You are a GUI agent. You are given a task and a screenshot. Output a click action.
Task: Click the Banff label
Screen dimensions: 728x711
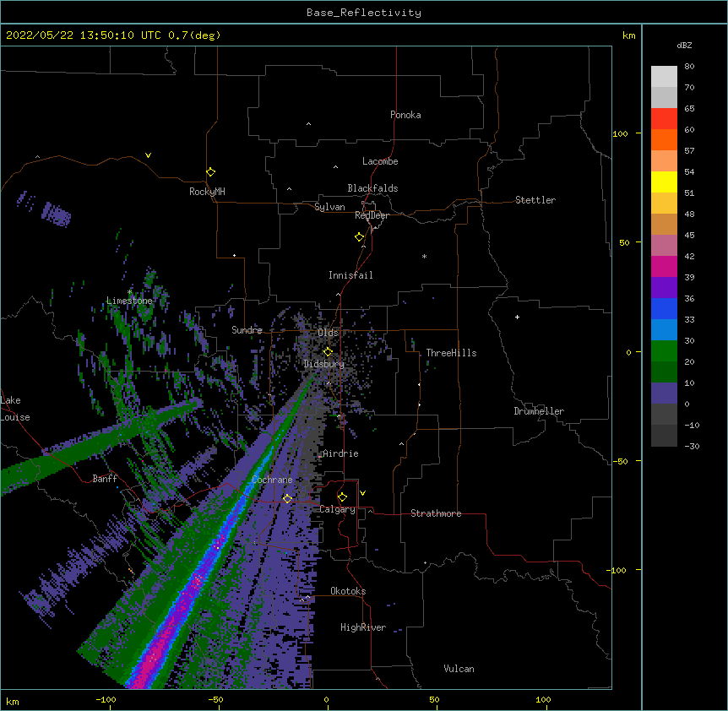point(105,479)
